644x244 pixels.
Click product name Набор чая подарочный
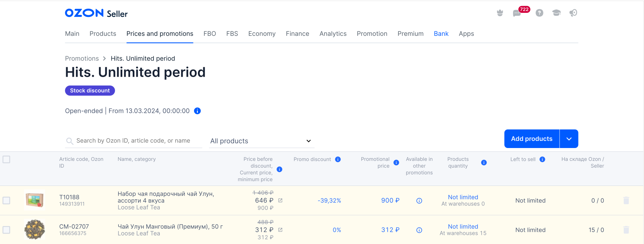click(166, 197)
